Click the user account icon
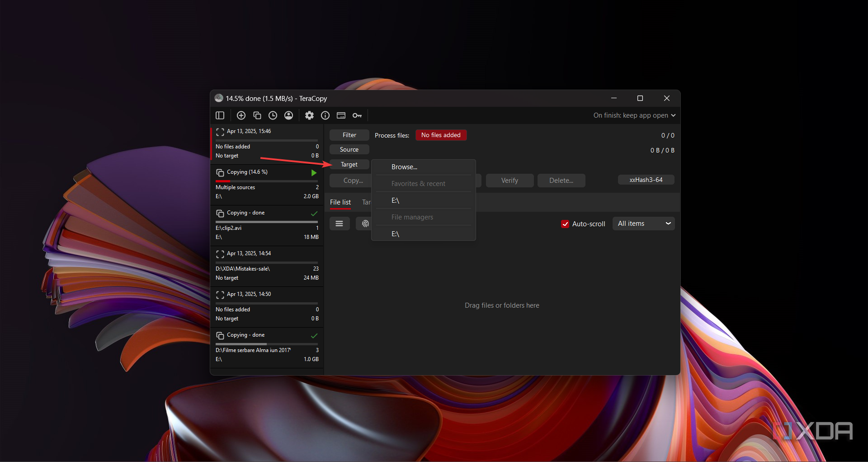This screenshot has width=868, height=462. [x=288, y=115]
